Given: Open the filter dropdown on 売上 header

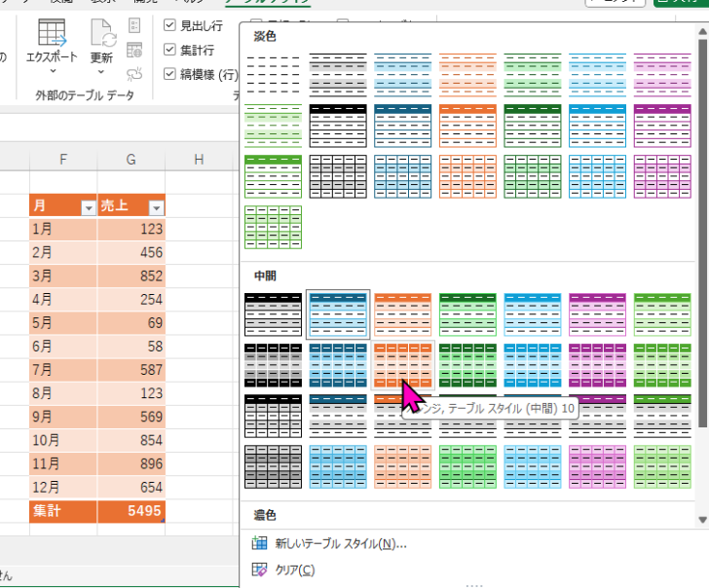Looking at the screenshot, I should coord(155,207).
